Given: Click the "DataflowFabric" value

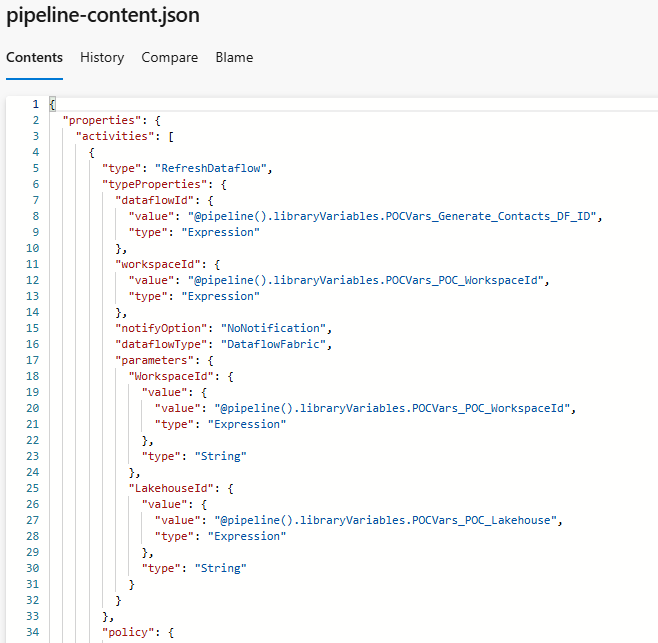Looking at the screenshot, I should tap(273, 344).
